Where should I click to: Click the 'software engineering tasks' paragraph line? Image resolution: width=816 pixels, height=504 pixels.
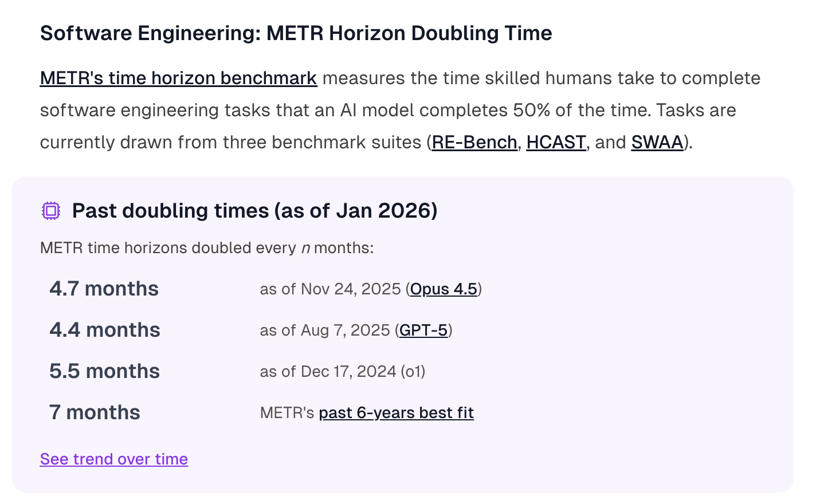click(x=387, y=110)
